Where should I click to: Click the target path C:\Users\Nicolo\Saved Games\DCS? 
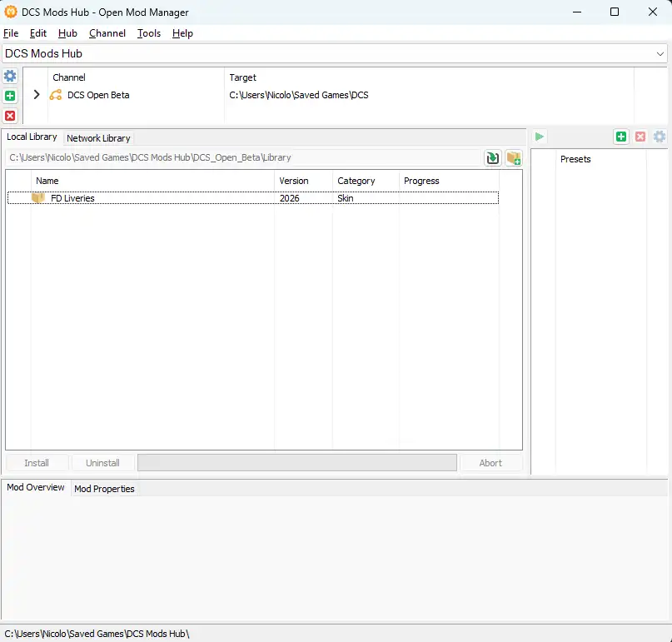[299, 95]
